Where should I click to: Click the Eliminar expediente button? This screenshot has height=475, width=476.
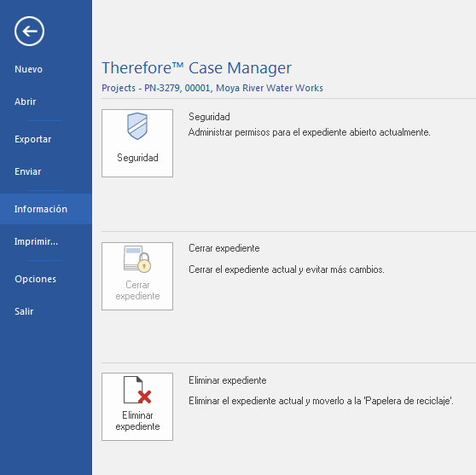coord(137,407)
